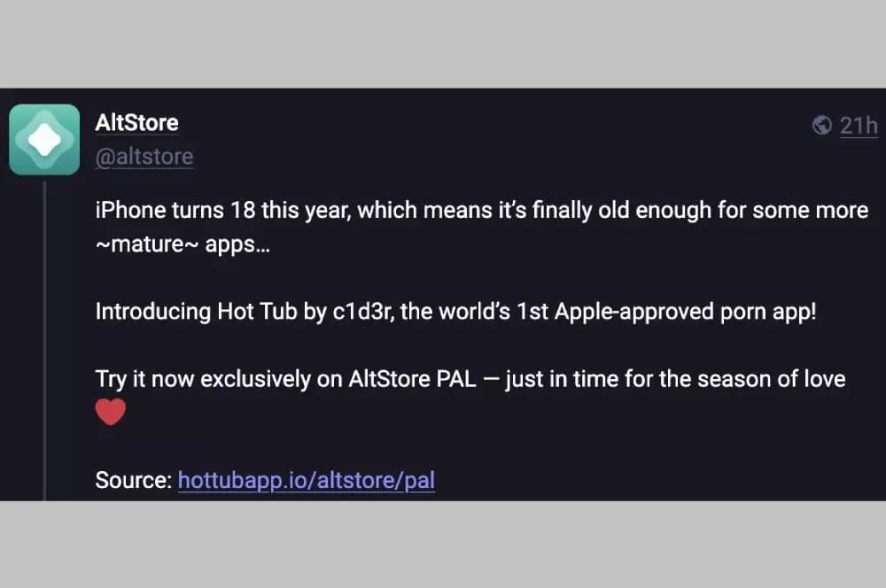The image size is (886, 588).
Task: Click the red heart emoji in the post
Action: (110, 410)
